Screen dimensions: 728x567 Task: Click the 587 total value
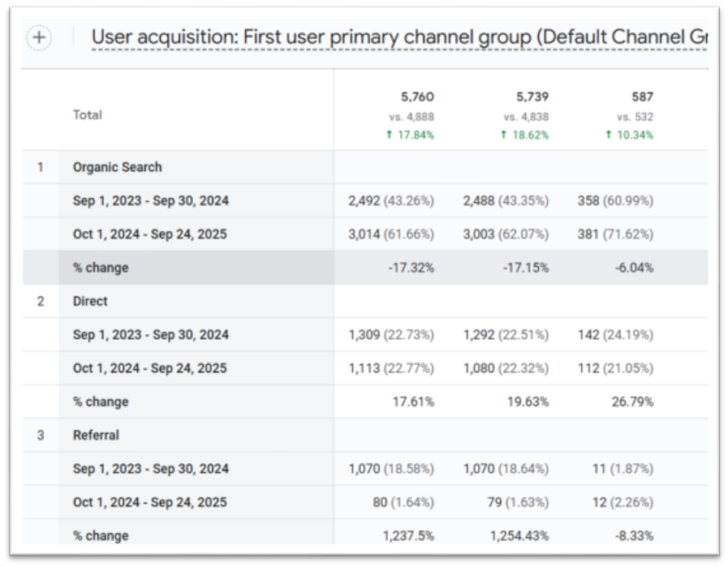[x=642, y=97]
